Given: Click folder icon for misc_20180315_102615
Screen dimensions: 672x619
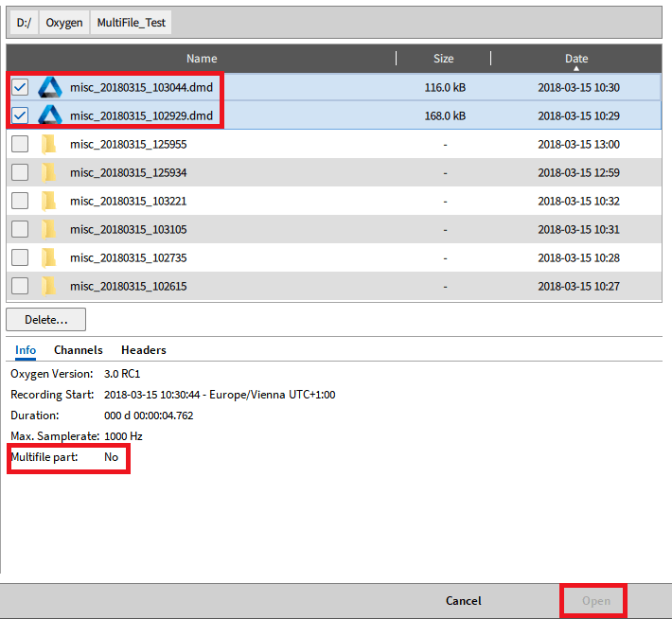Looking at the screenshot, I should [x=49, y=286].
